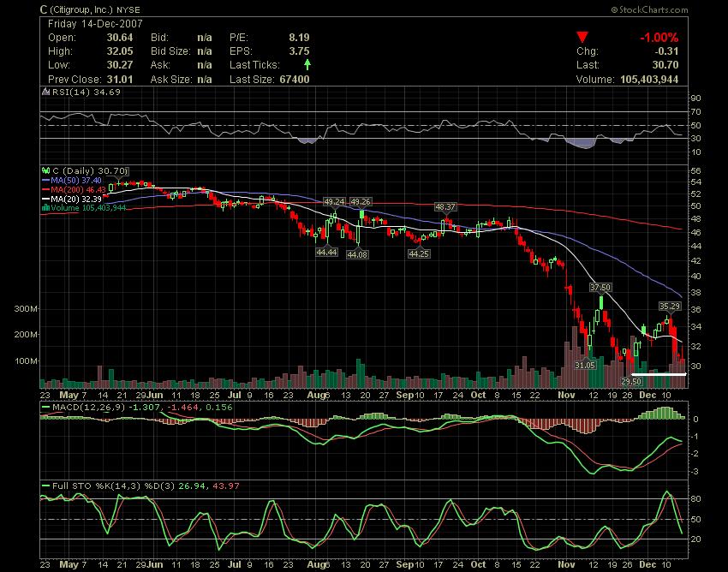Click the Prev Close value 31.01

[x=120, y=80]
